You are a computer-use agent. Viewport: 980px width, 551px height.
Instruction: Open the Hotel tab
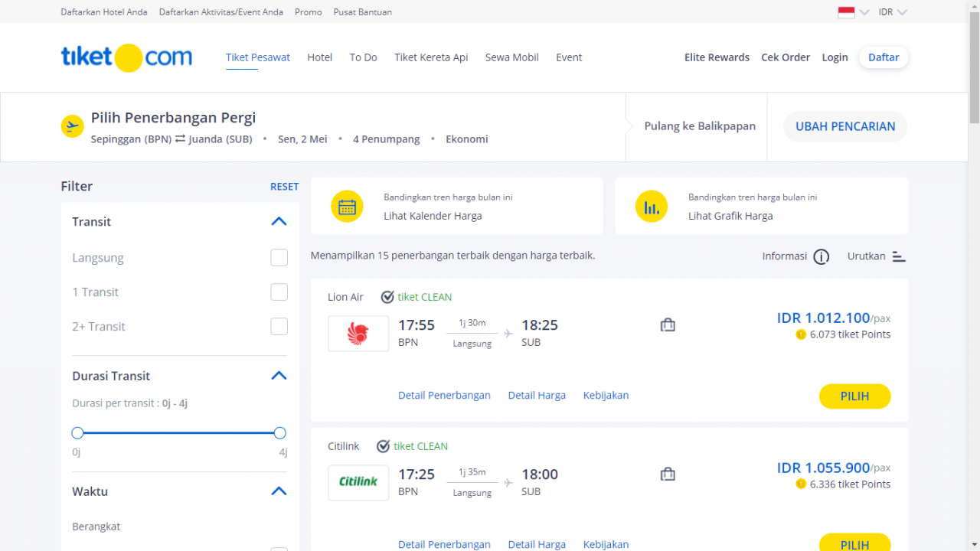pos(320,57)
